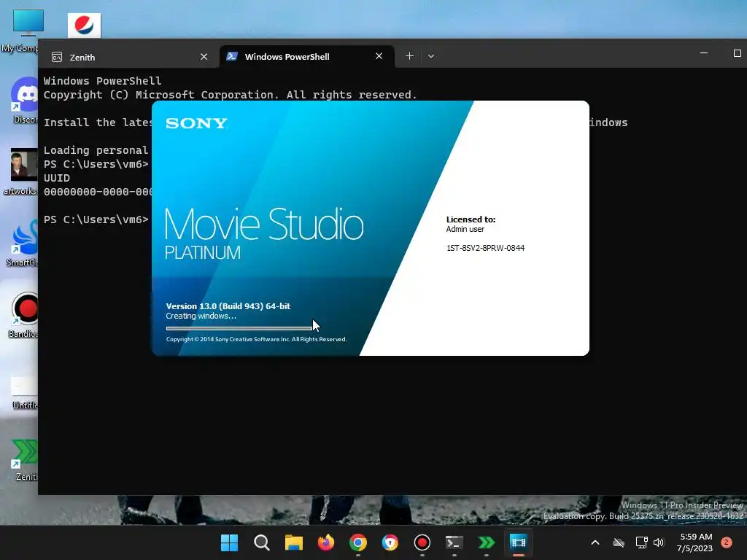Open the green Zenith app in taskbar
Viewport: 747px width, 560px height.
click(487, 542)
